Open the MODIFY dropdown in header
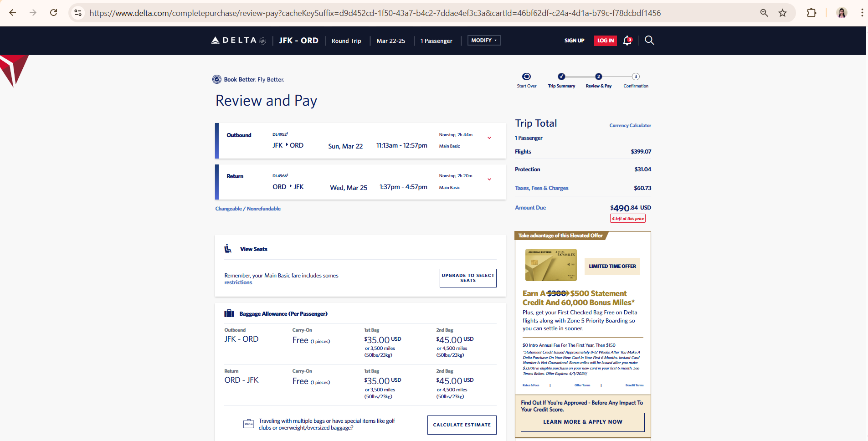 [484, 41]
